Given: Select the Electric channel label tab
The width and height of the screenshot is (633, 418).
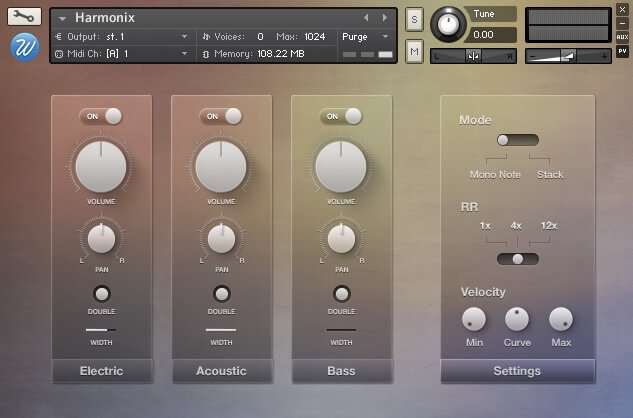Looking at the screenshot, I should click(x=101, y=371).
